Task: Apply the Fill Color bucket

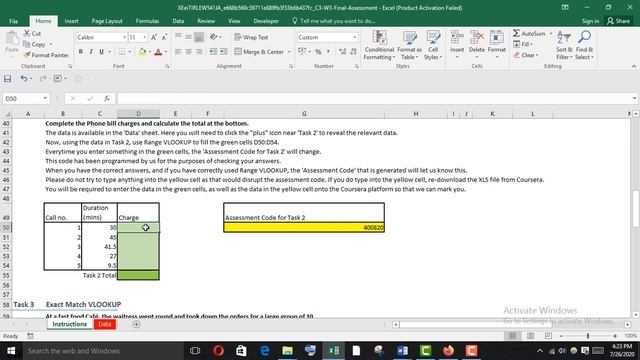Action: (142, 52)
